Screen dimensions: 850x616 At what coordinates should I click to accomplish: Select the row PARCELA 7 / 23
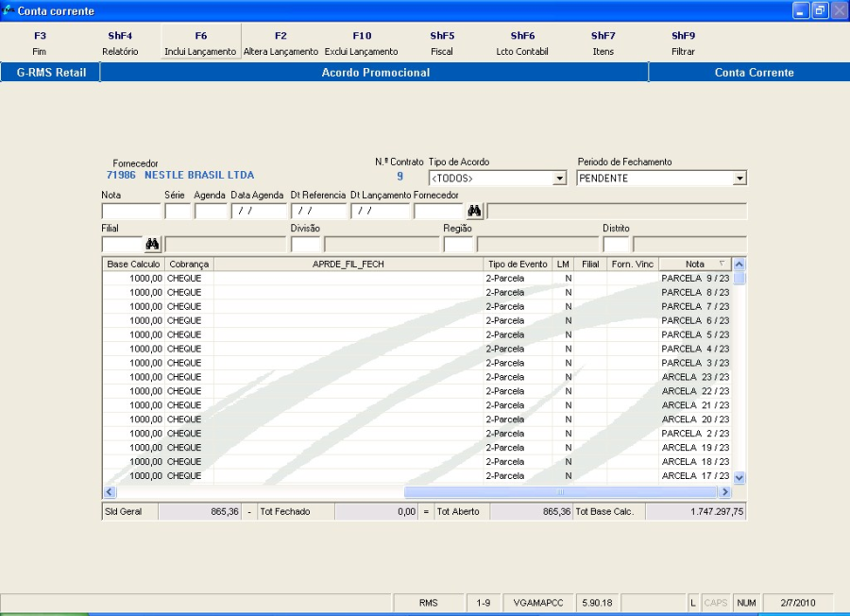(x=416, y=306)
